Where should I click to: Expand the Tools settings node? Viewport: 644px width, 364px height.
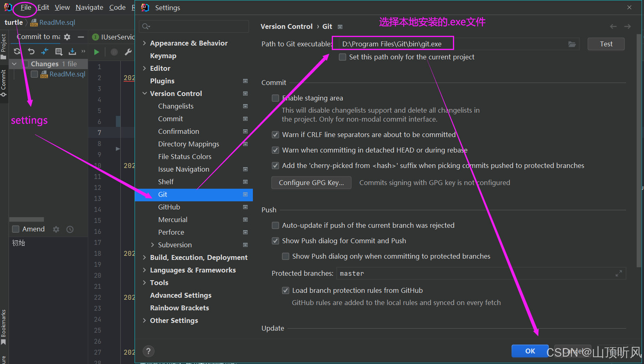(x=144, y=283)
